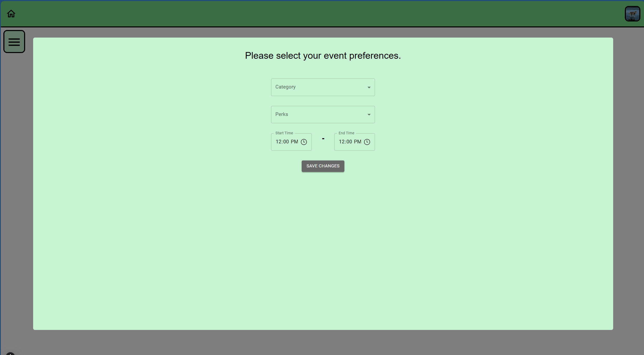Click the partial dark circle icon at bottom-left

[10, 353]
